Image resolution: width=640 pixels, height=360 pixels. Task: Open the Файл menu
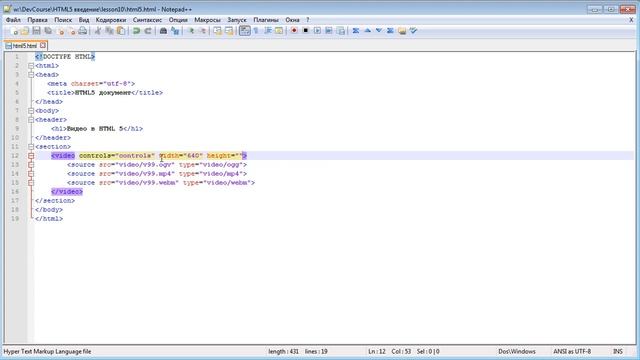click(13, 20)
